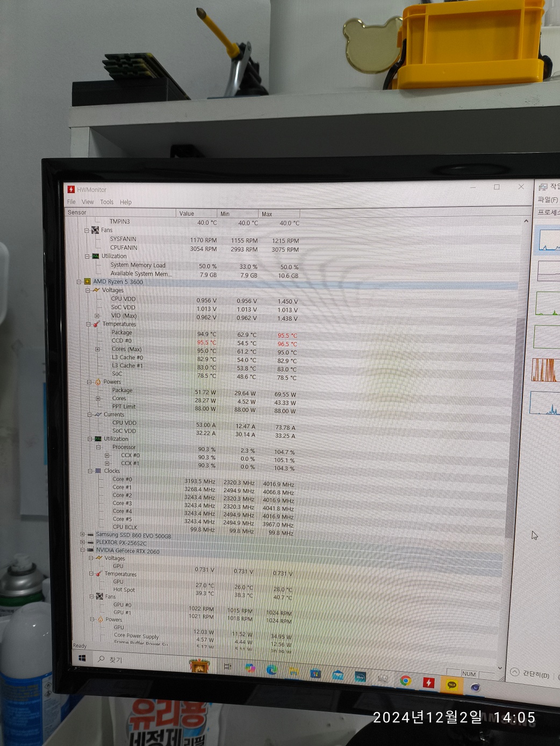Click the Fans category fan icon
This screenshot has width=560, height=746.
pos(95,230)
